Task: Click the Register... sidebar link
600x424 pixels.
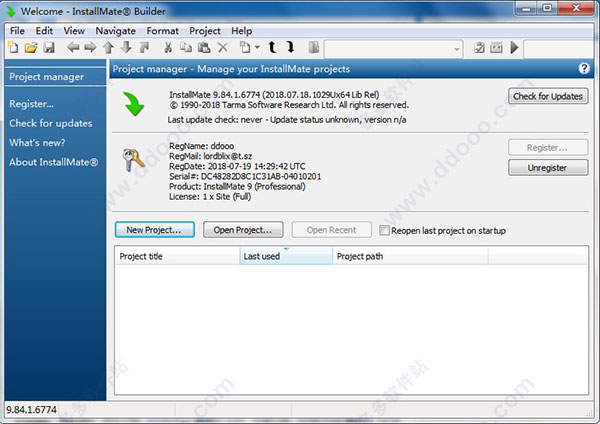Action: click(31, 104)
